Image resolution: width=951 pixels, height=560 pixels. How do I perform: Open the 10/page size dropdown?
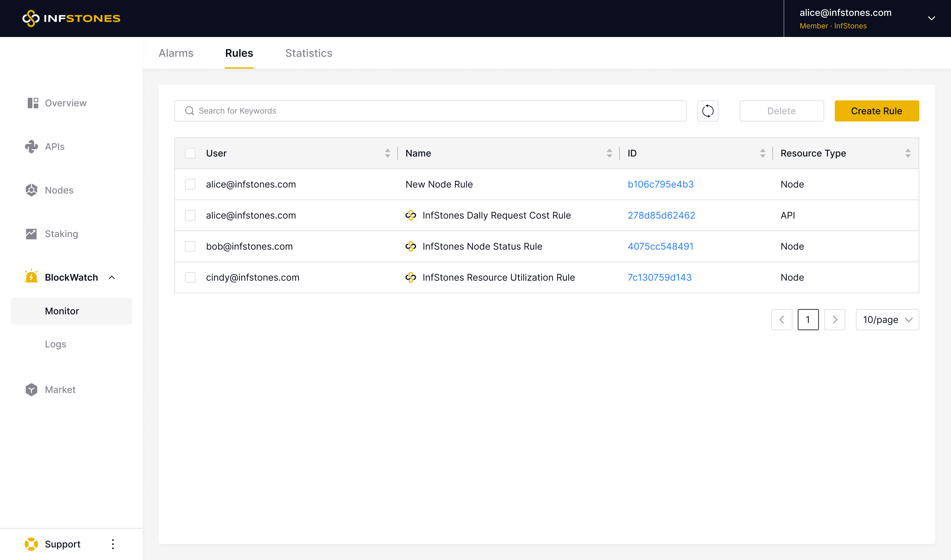click(887, 320)
